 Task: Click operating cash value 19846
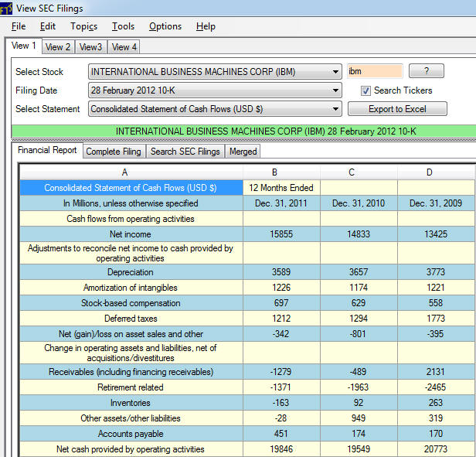point(281,449)
